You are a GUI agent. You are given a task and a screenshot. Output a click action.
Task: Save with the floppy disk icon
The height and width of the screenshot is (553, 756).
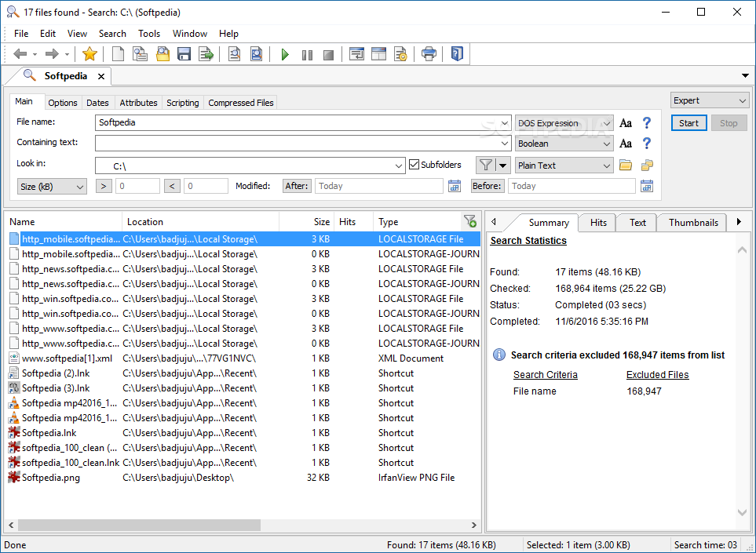coord(184,54)
